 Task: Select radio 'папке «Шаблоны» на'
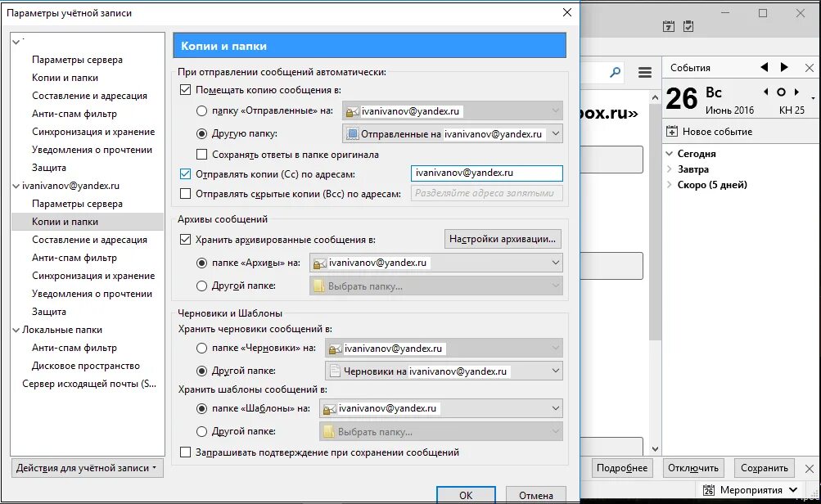[201, 408]
